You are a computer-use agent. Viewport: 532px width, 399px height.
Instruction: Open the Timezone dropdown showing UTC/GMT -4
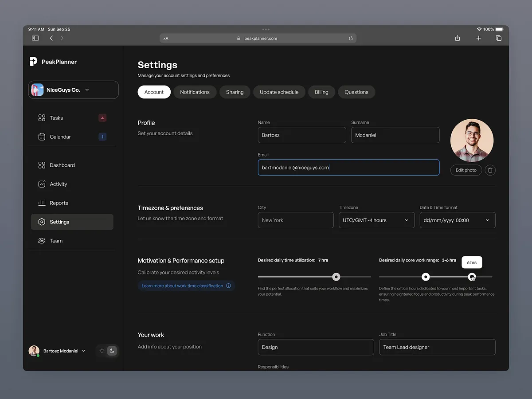point(376,220)
